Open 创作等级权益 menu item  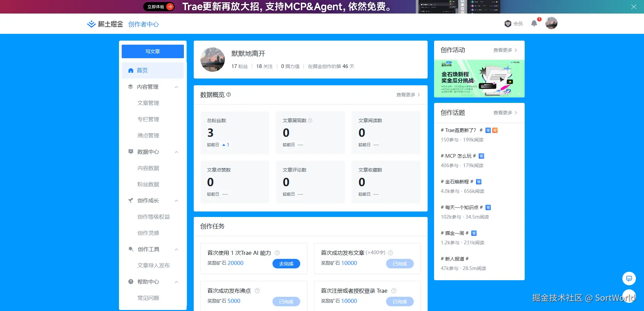point(153,217)
